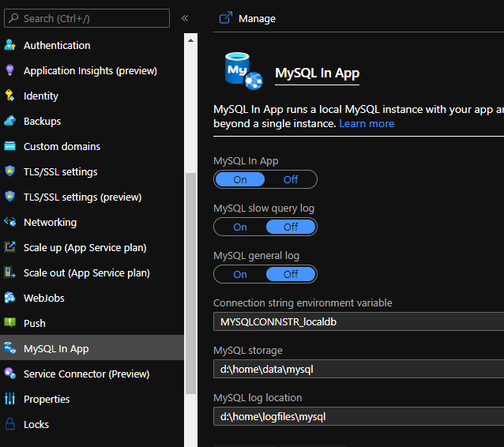The width and height of the screenshot is (504, 447).
Task: Click the Scale out plan icon
Action: pyautogui.click(x=10, y=272)
